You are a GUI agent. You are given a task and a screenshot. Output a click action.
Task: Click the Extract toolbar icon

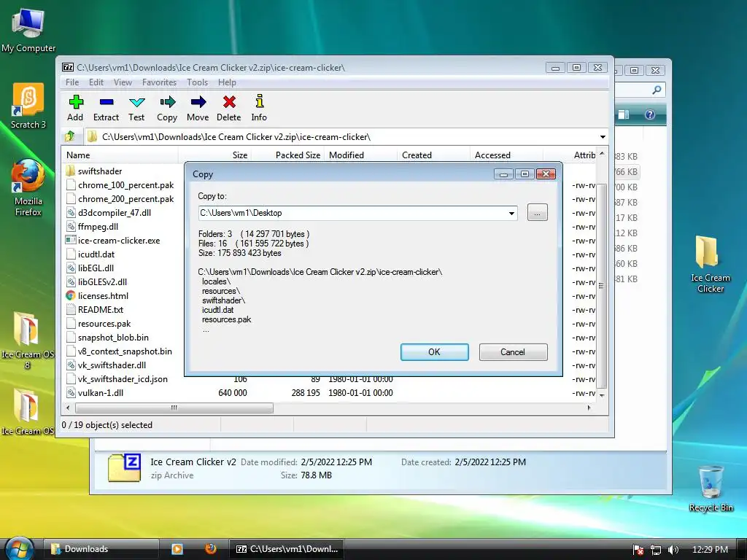[106, 108]
